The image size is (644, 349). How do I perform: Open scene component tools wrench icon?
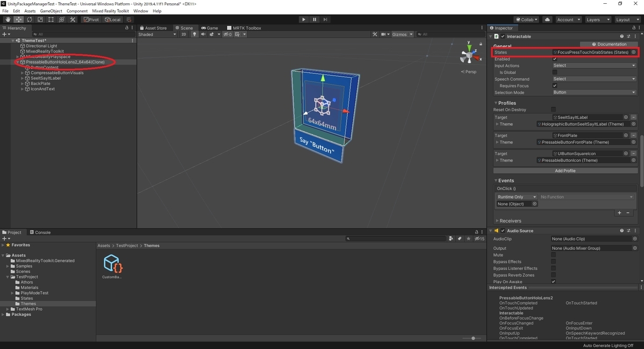(375, 34)
